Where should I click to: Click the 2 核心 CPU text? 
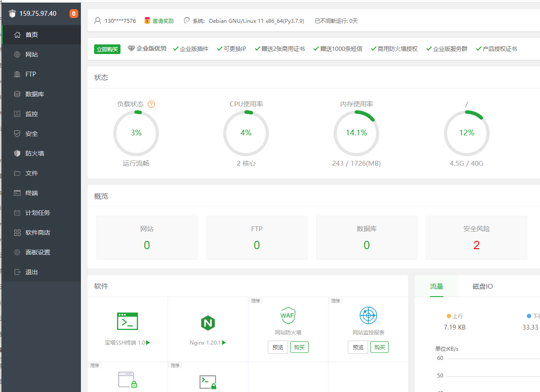point(246,163)
